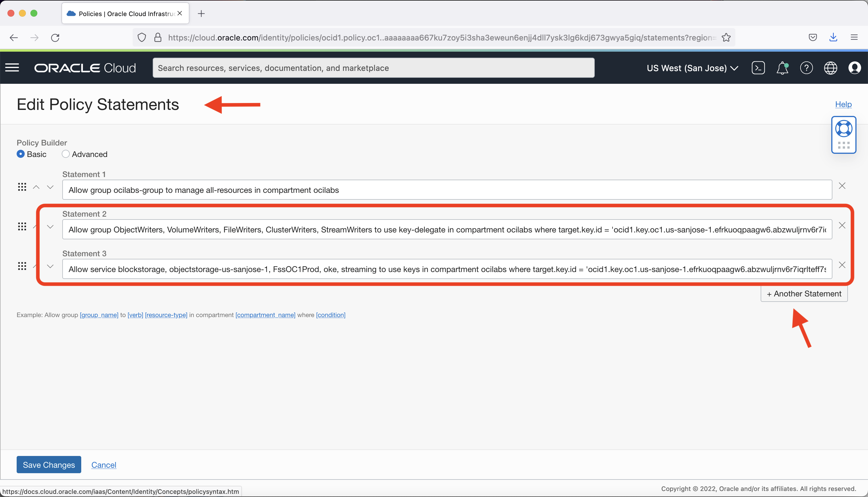The height and width of the screenshot is (497, 868).
Task: Open the notifications bell
Action: pyautogui.click(x=782, y=68)
